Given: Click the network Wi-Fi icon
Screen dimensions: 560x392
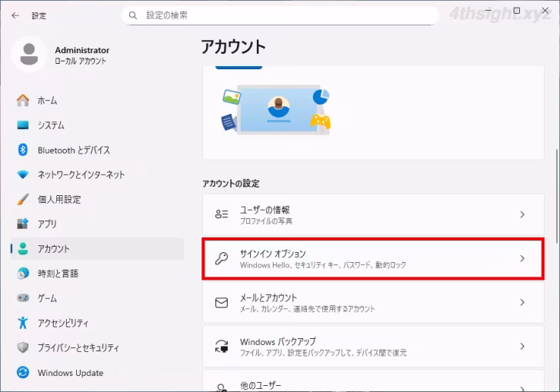Looking at the screenshot, I should coord(23,174).
